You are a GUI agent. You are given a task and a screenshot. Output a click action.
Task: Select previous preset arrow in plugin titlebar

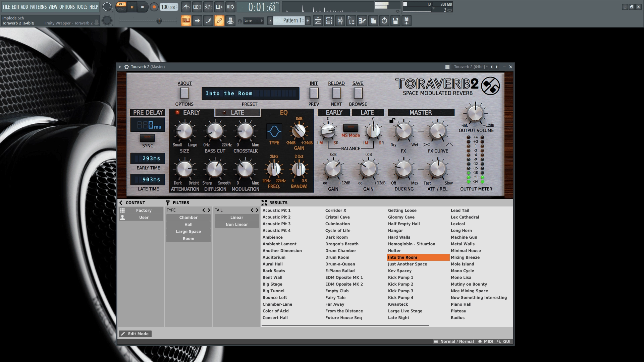point(492,67)
